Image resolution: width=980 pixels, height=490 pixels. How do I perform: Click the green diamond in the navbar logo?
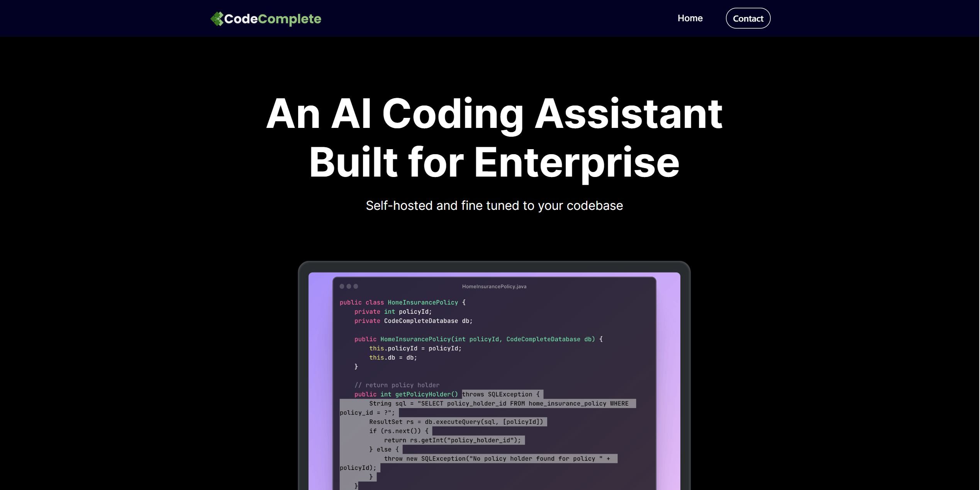tap(218, 18)
